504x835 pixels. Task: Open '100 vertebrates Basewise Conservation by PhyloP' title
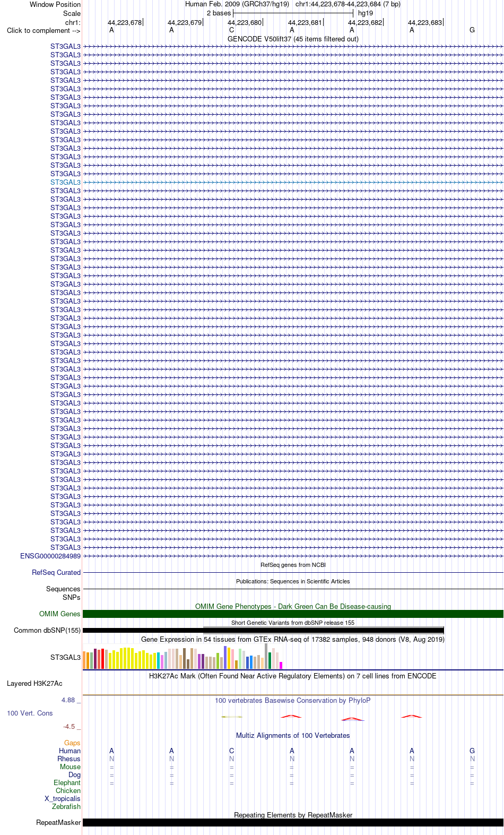[x=293, y=700]
